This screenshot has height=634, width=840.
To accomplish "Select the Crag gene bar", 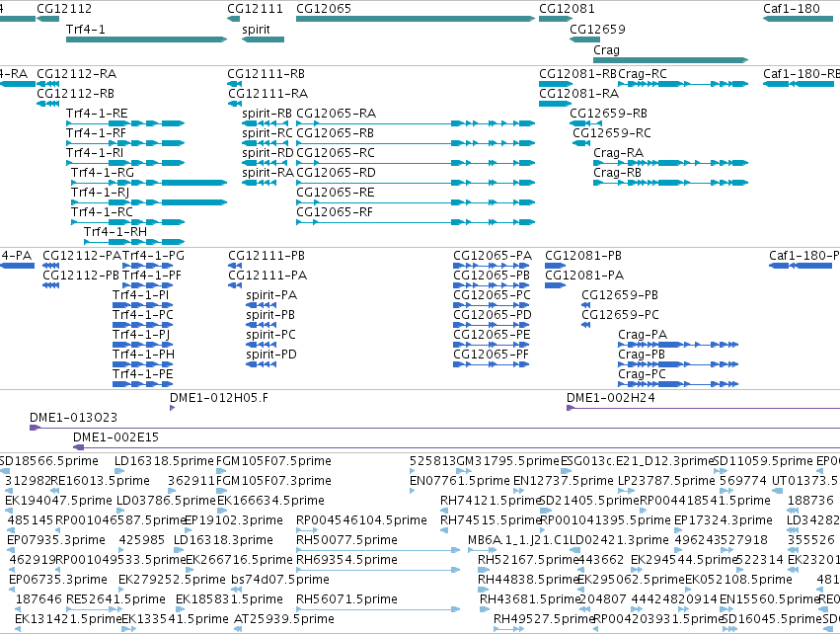I will tap(670, 60).
